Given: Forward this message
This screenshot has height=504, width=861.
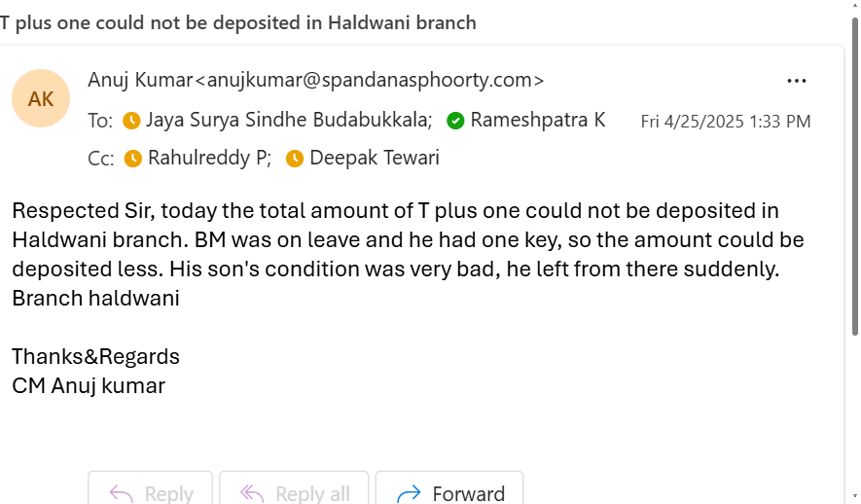Looking at the screenshot, I should (x=449, y=493).
